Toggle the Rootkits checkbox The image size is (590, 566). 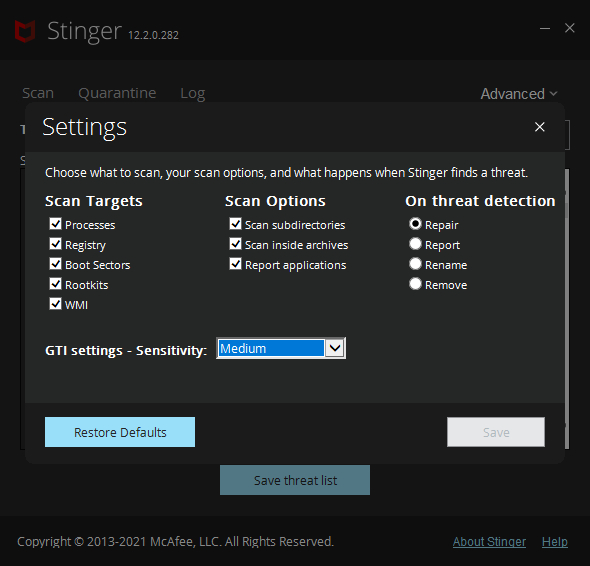[x=55, y=284]
